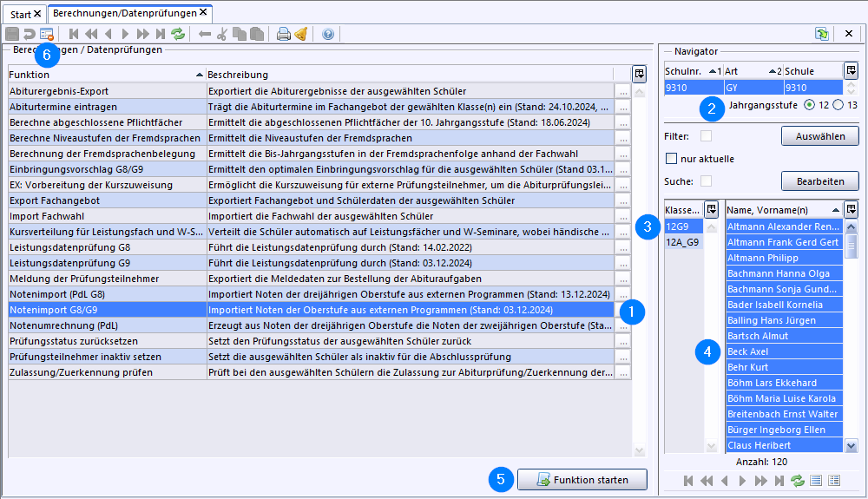Select class 12G9 in the Klasse list
This screenshot has width=868, height=499.
[x=684, y=227]
